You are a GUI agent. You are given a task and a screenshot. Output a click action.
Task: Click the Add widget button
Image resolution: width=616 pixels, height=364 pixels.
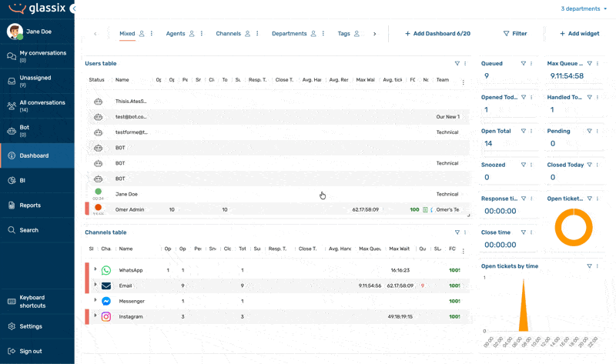580,34
